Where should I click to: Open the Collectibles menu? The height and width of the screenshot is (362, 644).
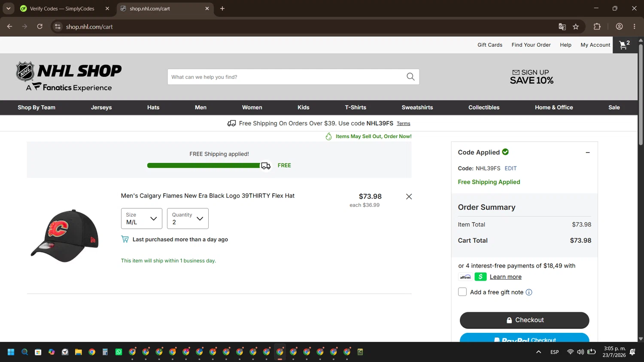click(x=484, y=108)
